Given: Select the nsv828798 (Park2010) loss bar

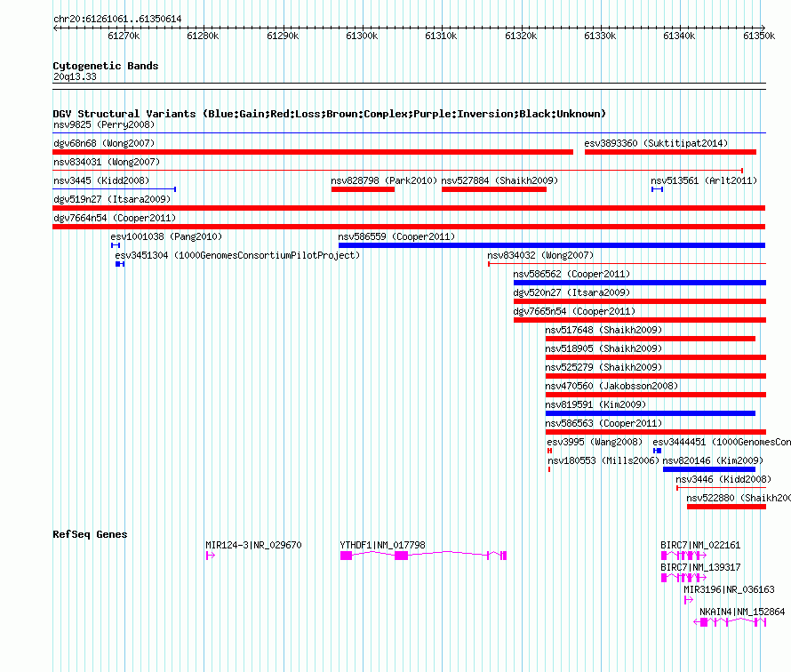Looking at the screenshot, I should point(363,189).
